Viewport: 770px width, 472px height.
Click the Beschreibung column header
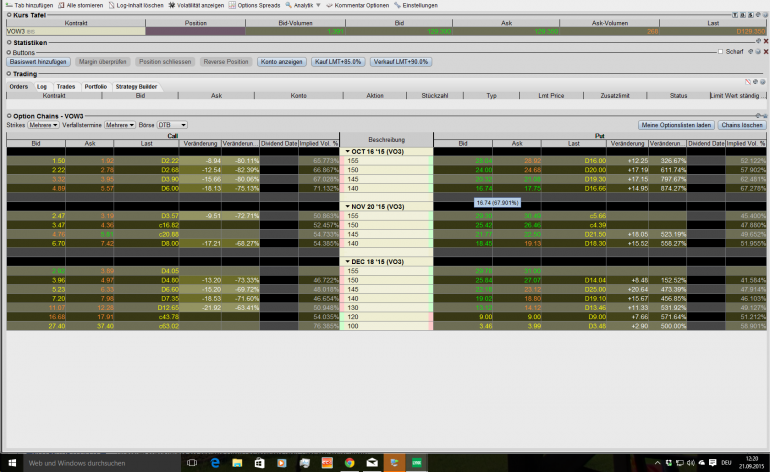[386, 139]
